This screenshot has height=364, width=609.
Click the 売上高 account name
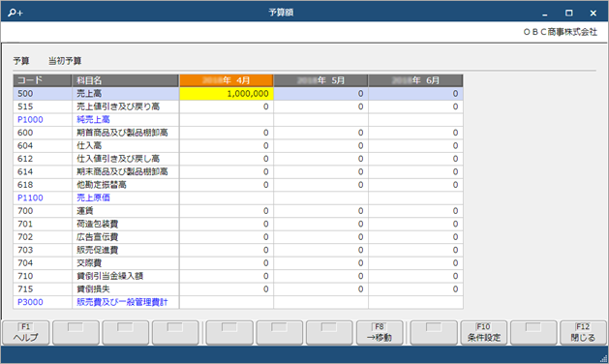tap(89, 94)
